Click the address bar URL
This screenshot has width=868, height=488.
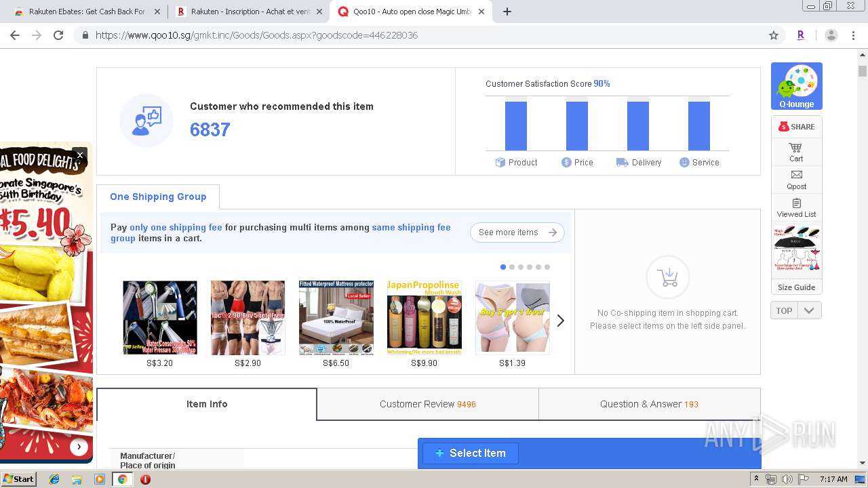257,35
